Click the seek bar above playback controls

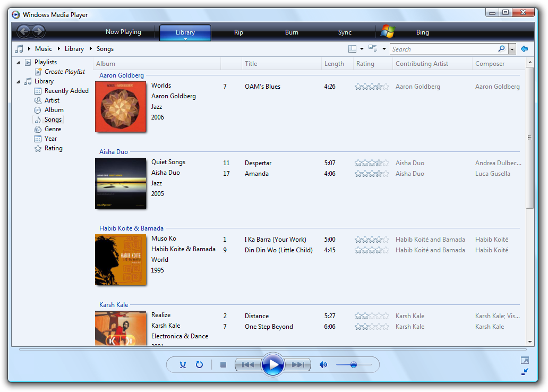pyautogui.click(x=272, y=349)
